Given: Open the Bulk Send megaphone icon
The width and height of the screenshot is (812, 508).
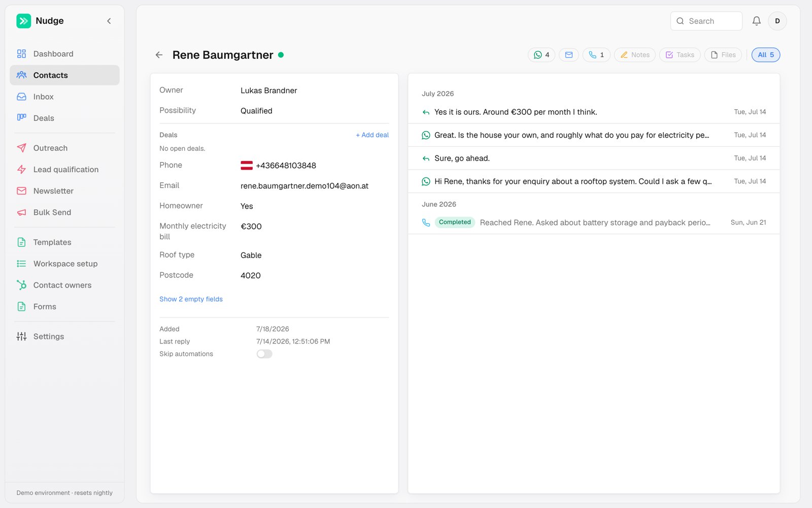Looking at the screenshot, I should point(21,212).
